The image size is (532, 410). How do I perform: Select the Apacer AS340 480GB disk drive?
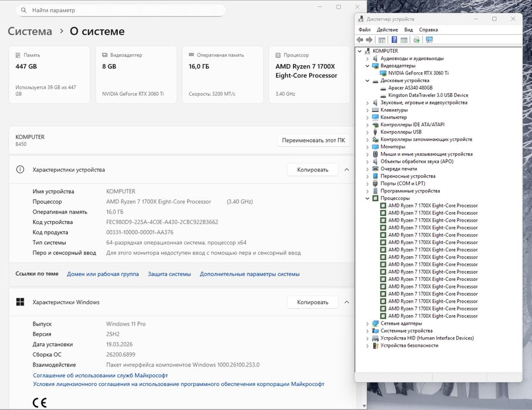coord(410,88)
